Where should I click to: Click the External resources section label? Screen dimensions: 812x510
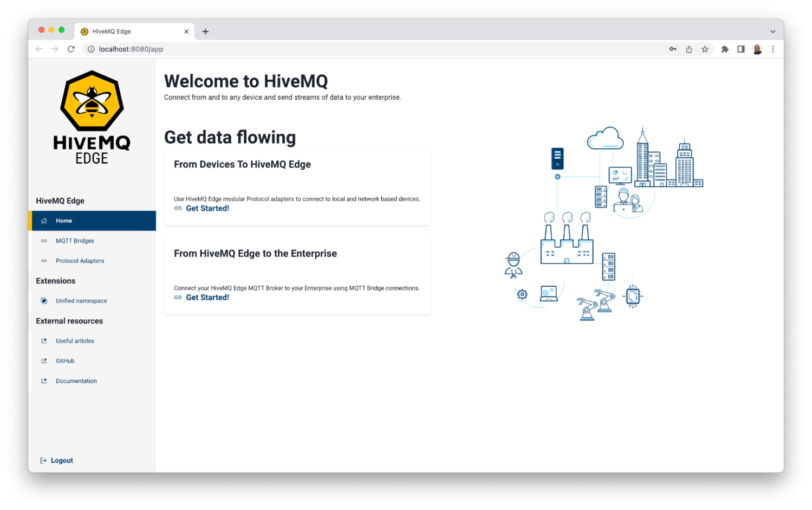coord(69,321)
